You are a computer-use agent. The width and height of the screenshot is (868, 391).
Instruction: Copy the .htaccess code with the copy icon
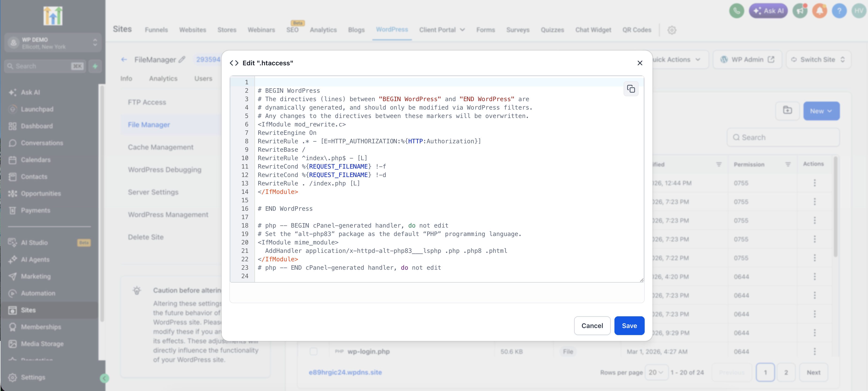tap(631, 89)
